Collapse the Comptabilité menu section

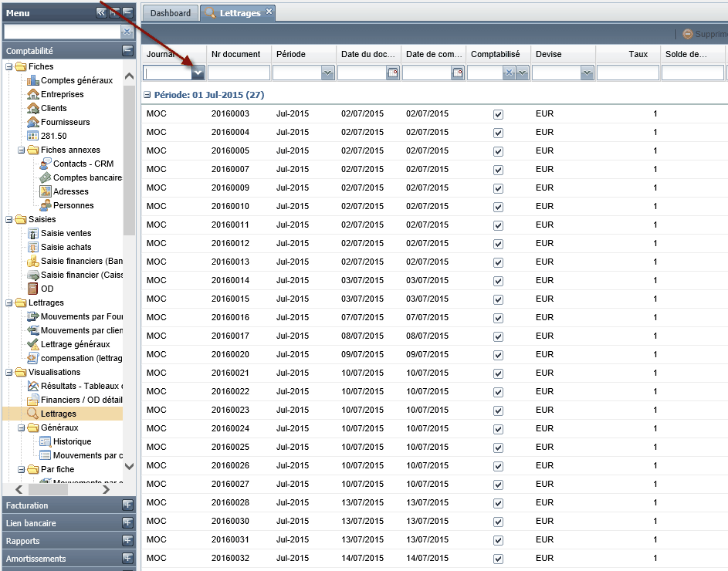pyautogui.click(x=127, y=50)
